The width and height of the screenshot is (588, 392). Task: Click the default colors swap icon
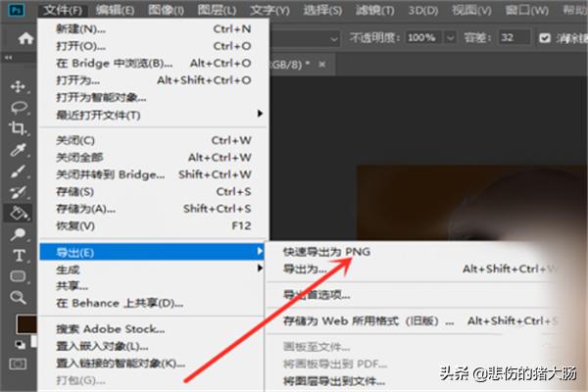(x=19, y=344)
